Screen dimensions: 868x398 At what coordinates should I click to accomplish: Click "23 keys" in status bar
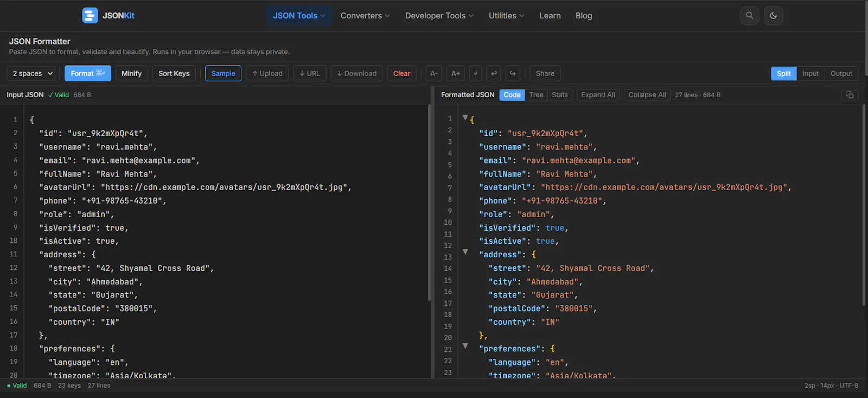[69, 386]
